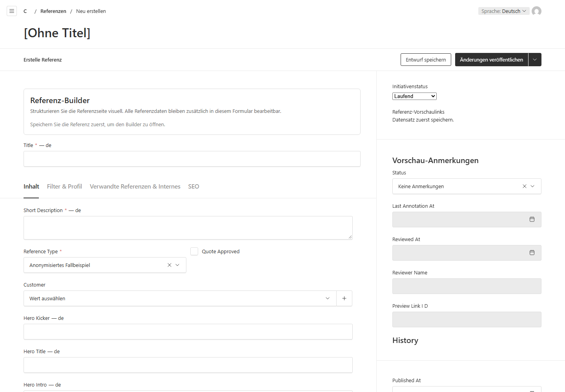Focus the Hero Kicker input field
This screenshot has width=565, height=392.
pos(188,332)
